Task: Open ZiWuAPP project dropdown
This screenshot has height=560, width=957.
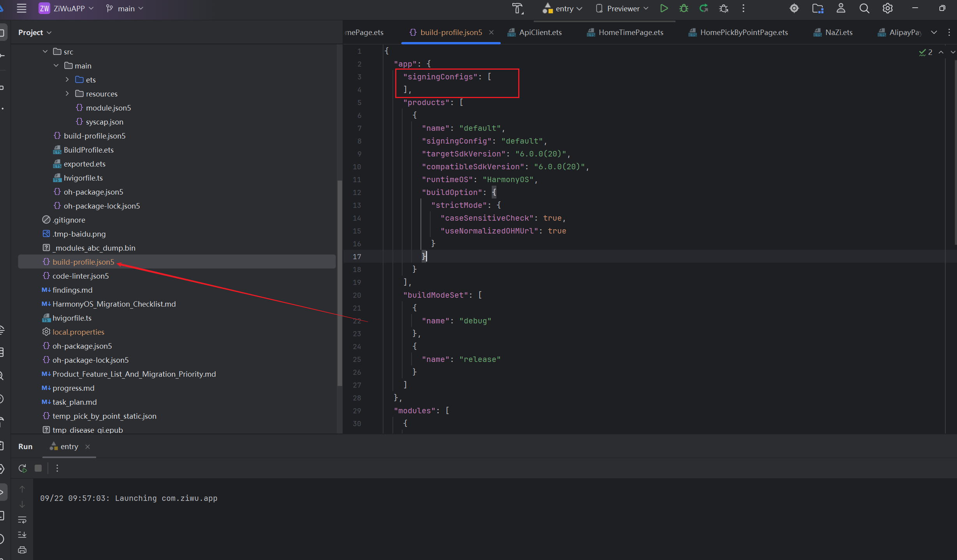Action: tap(66, 8)
